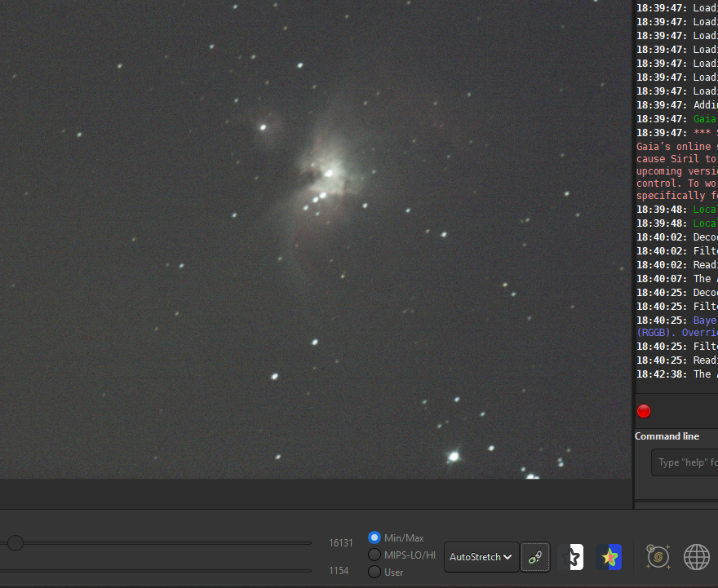Image resolution: width=718 pixels, height=588 pixels.
Task: Toggle the linked channels autostretch chain icon
Action: [535, 557]
